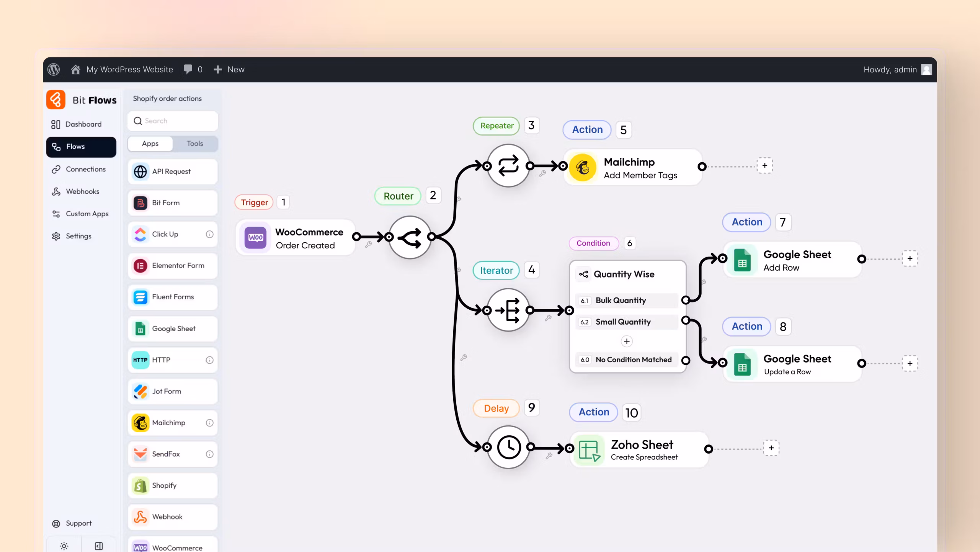980x552 pixels.
Task: Click the Search field in apps panel
Action: [x=173, y=121]
